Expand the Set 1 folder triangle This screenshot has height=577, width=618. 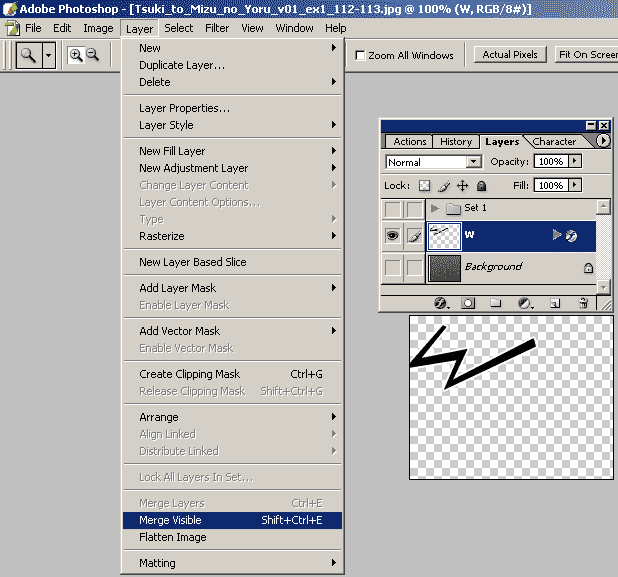[435, 208]
